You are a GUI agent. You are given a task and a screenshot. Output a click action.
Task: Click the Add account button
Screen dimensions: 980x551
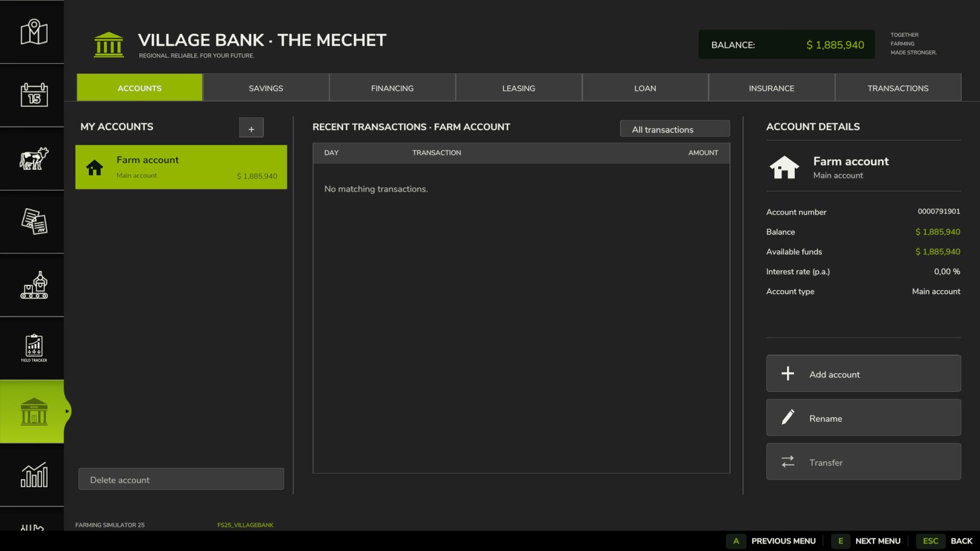coord(864,373)
